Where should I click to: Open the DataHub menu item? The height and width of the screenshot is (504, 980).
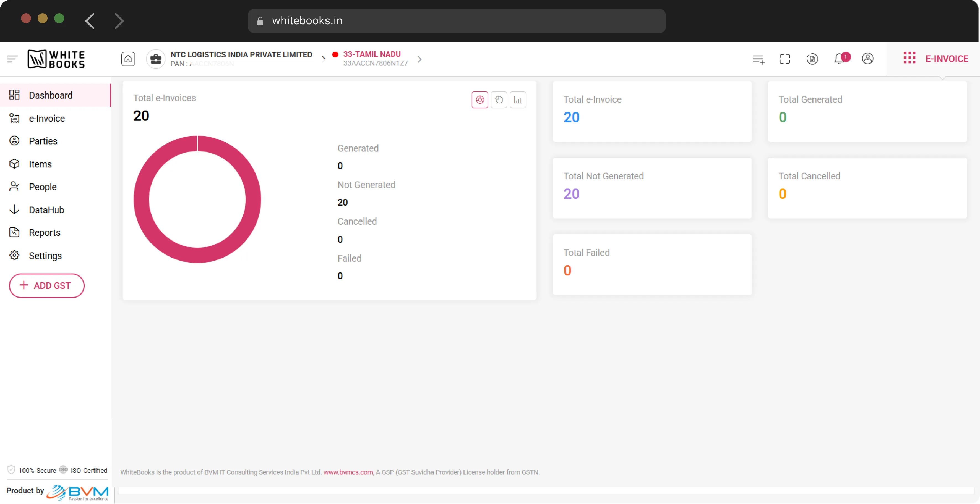pyautogui.click(x=55, y=210)
